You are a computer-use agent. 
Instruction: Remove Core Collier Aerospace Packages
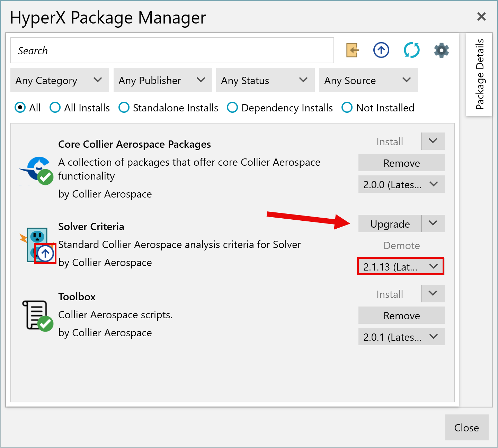pyautogui.click(x=402, y=163)
